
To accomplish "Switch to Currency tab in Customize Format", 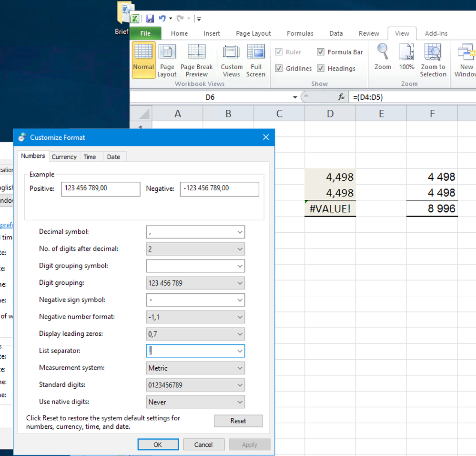I will [64, 157].
